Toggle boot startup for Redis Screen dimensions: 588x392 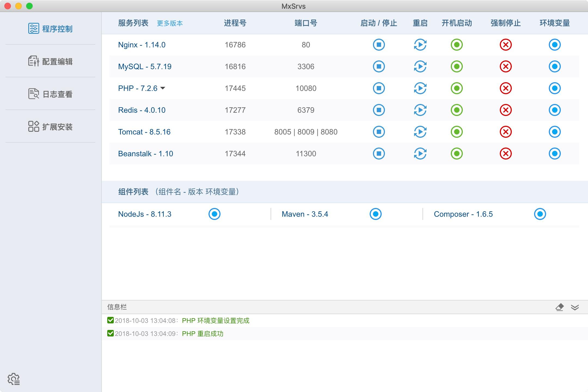tap(457, 110)
